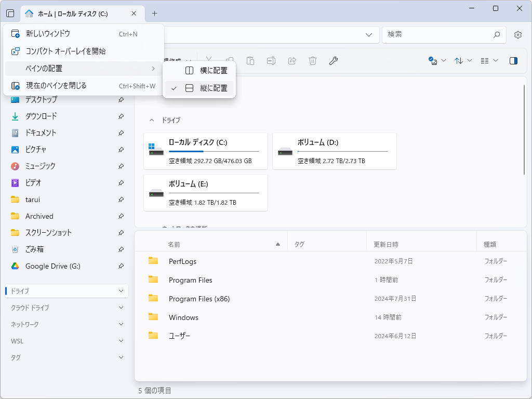Image resolution: width=532 pixels, height=399 pixels.
Task: Click the ボリューム (E:) storage usage bar
Action: 214,193
